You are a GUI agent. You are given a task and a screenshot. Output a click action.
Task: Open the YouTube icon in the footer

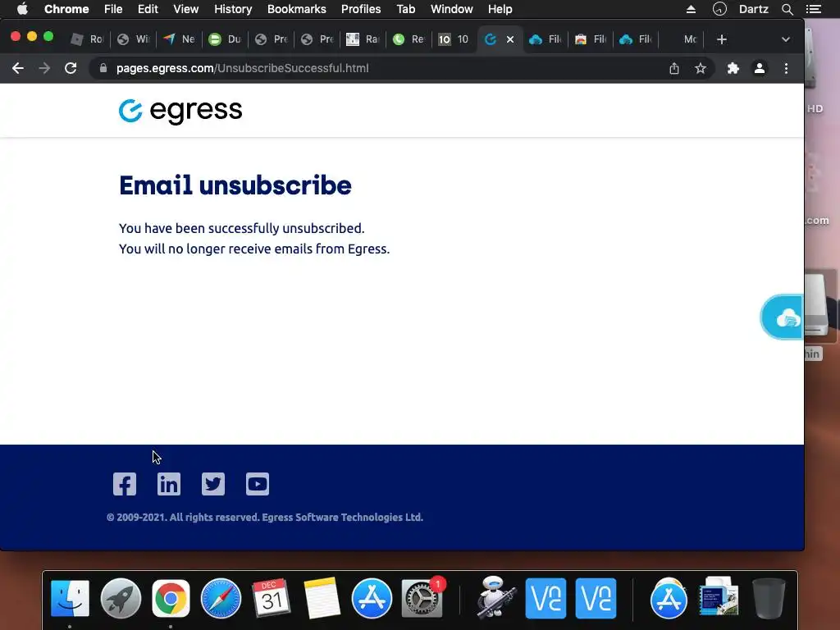click(x=257, y=484)
